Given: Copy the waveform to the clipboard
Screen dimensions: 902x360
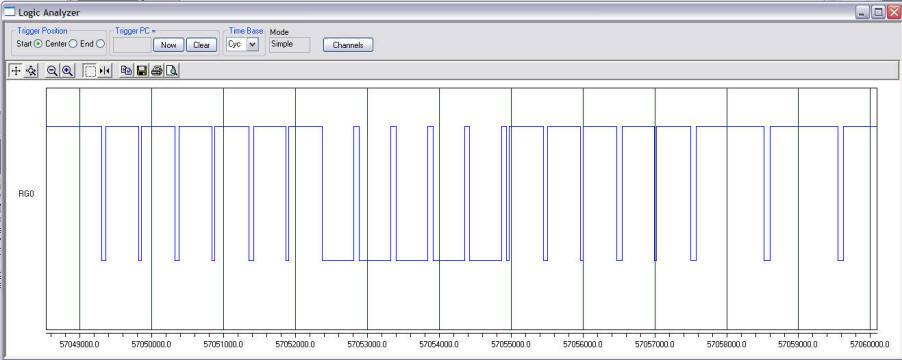Looking at the screenshot, I should 126,71.
